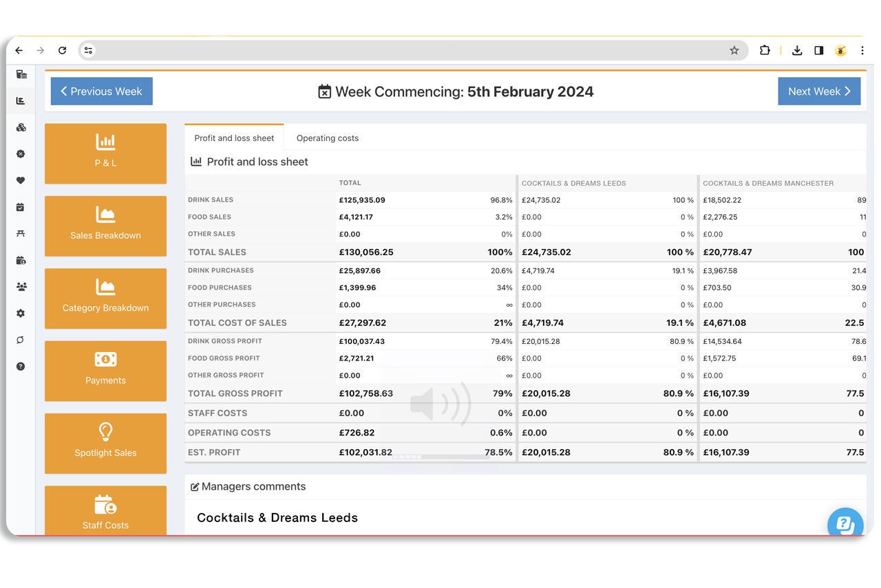
Task: Toggle the browser side panel
Action: click(x=818, y=50)
